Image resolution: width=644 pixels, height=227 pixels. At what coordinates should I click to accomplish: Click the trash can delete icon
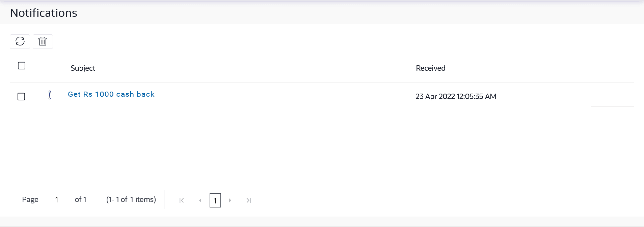pos(43,41)
